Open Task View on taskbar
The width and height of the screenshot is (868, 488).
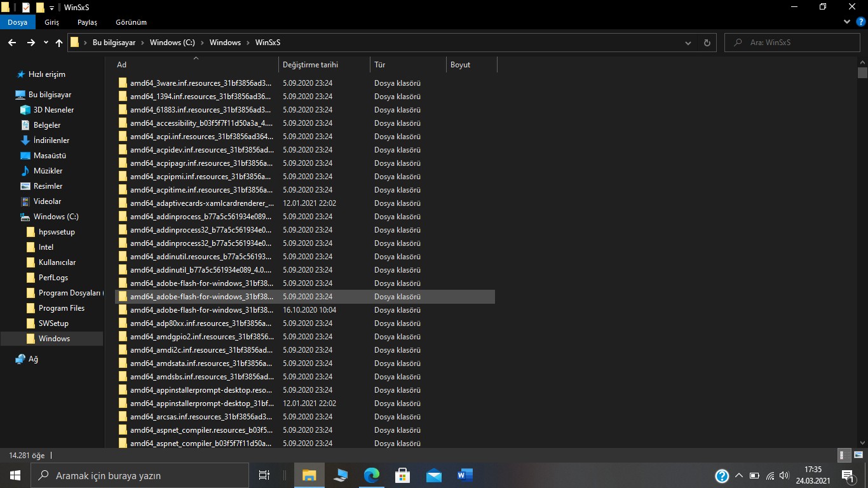264,475
